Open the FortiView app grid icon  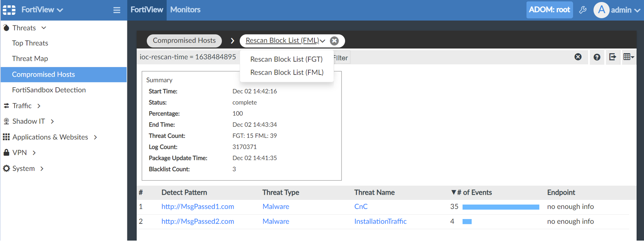(9, 10)
